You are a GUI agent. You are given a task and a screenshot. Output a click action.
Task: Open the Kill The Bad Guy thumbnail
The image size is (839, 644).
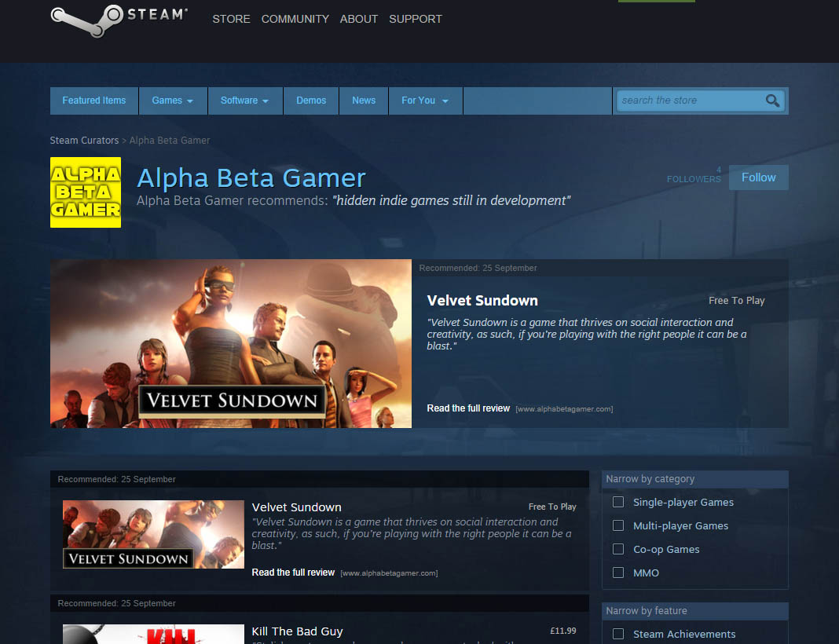coord(153,634)
